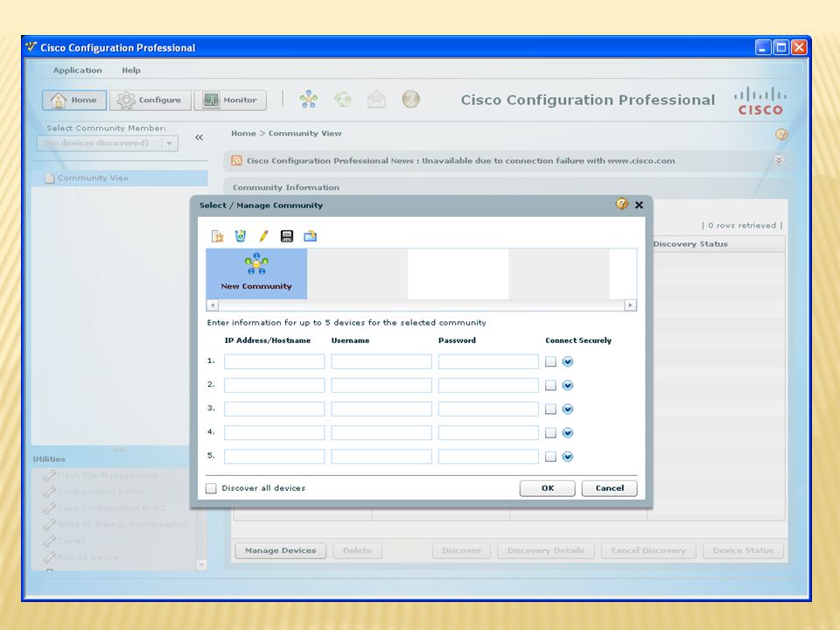
Task: Click the create new community icon in dialog toolbar
Action: click(218, 236)
